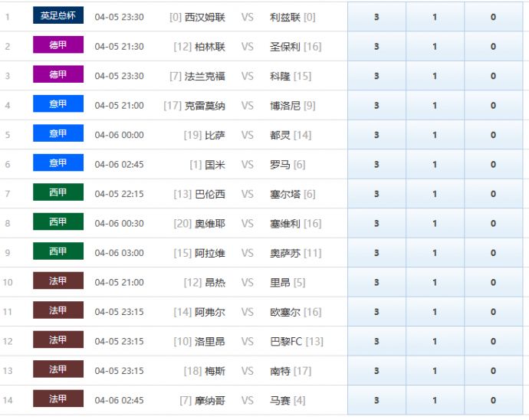
Task: Pick draw option 1 for 梅斯 vs 南特
Action: click(x=435, y=371)
